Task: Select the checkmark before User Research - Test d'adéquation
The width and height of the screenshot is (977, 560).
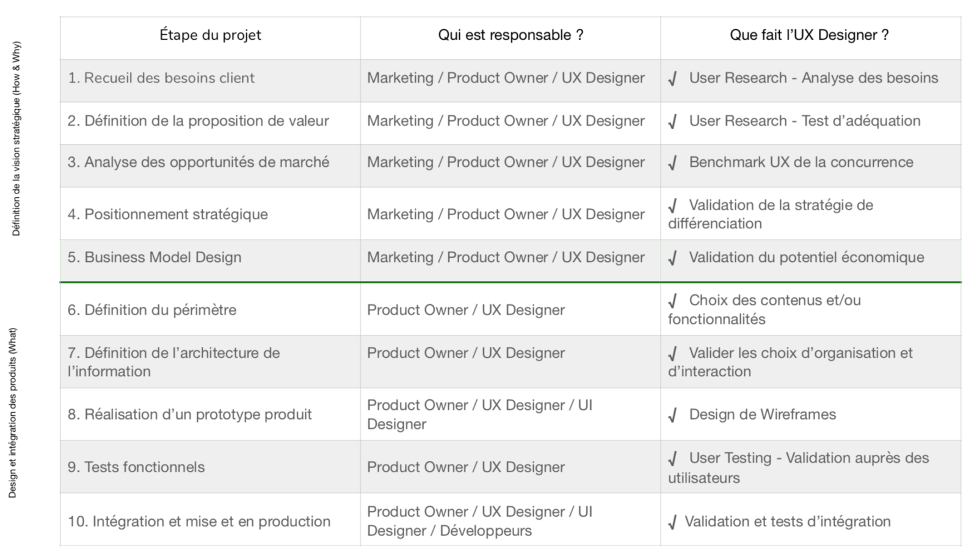Action: coord(673,122)
